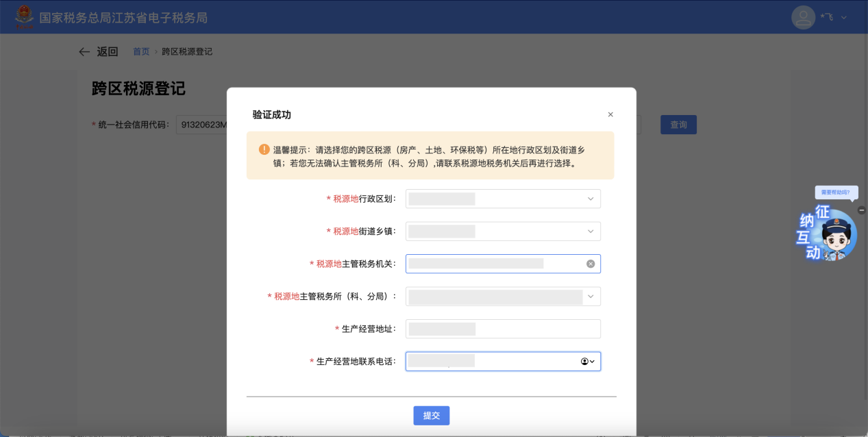Clear the 税源地主管税务机关 field with the x icon
The image size is (868, 437).
(591, 264)
